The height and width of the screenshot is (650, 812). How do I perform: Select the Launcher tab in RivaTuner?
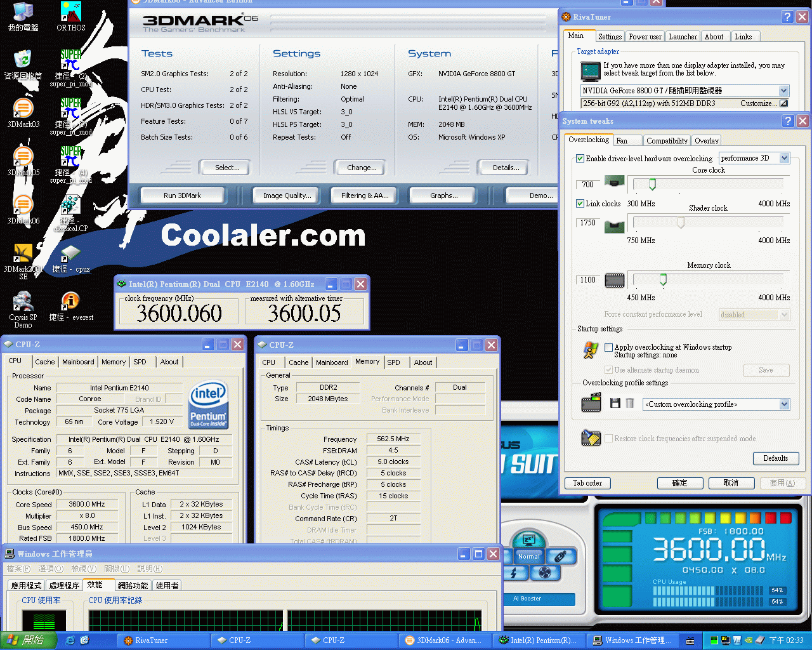(683, 37)
